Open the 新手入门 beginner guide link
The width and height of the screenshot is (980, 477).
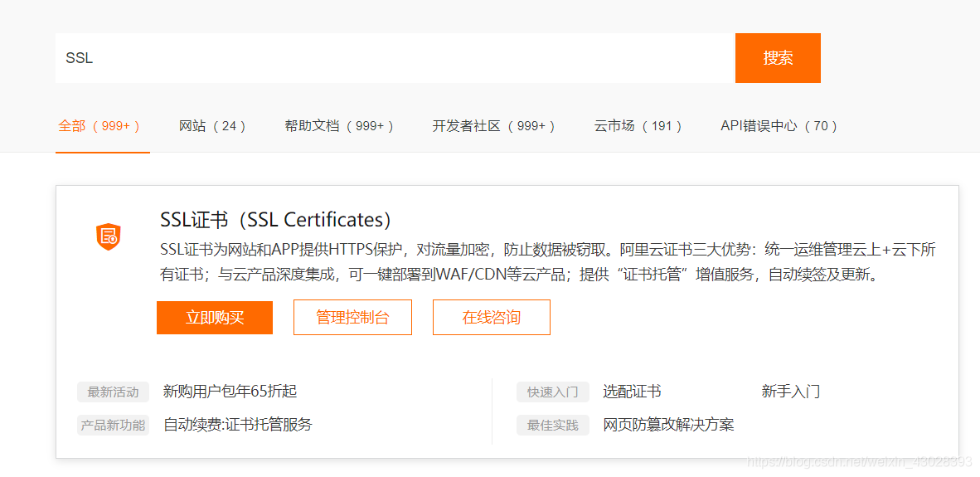click(791, 392)
